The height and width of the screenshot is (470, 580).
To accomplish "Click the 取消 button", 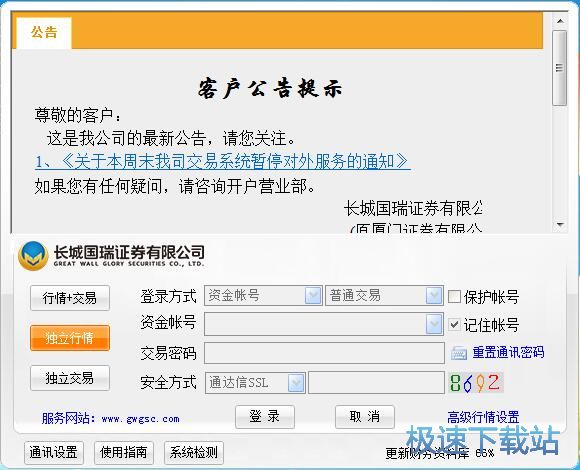I will click(x=365, y=417).
